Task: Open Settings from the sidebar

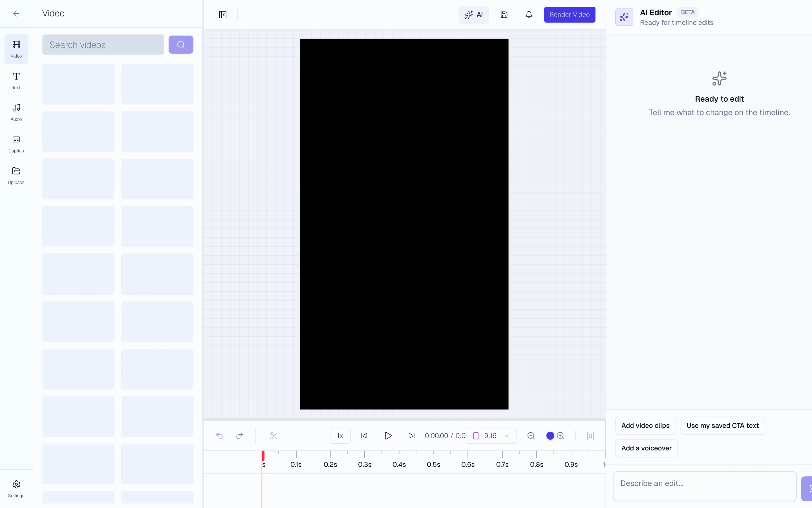Action: click(x=16, y=489)
